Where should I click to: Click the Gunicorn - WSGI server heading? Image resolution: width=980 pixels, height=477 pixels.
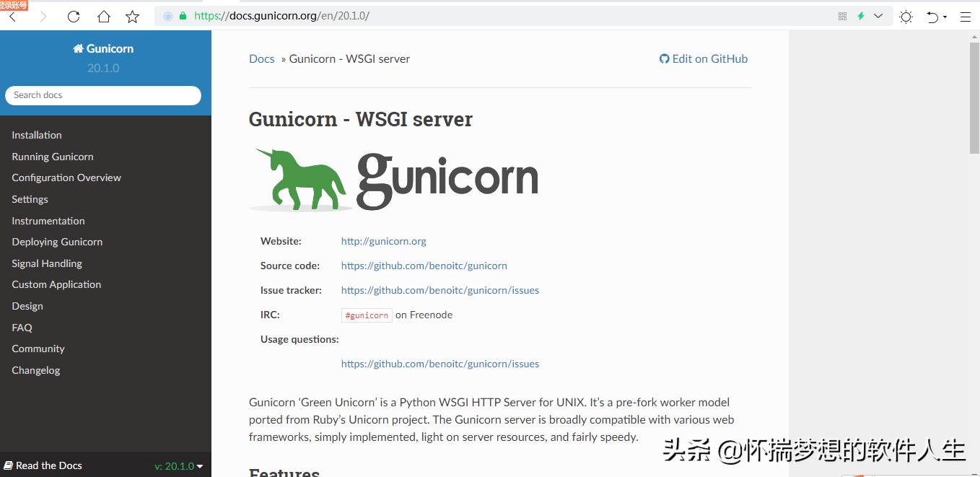point(361,119)
